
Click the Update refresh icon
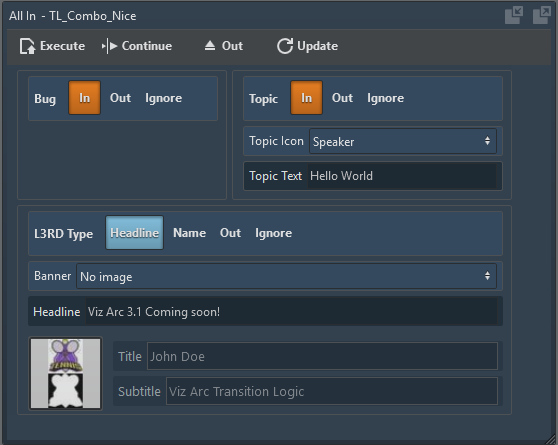285,46
